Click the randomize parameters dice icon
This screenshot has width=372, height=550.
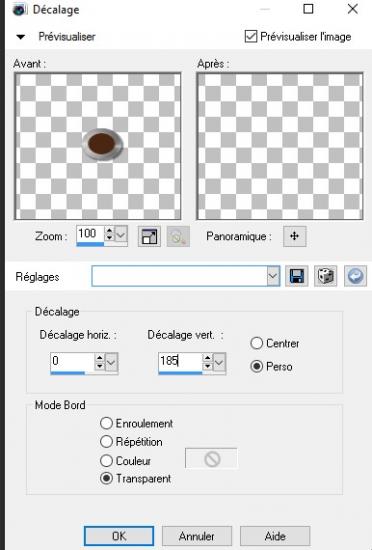326,276
